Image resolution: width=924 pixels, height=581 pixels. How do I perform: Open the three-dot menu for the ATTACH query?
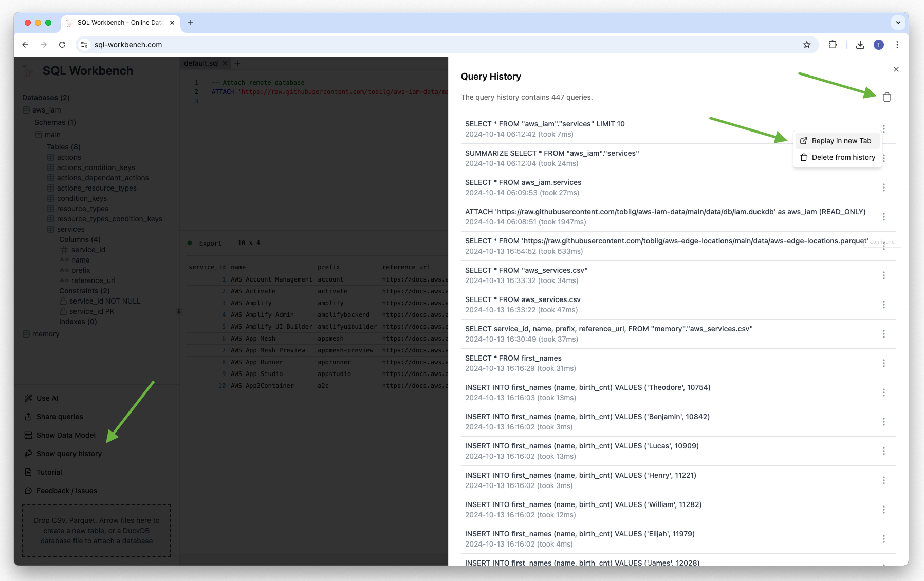point(884,217)
